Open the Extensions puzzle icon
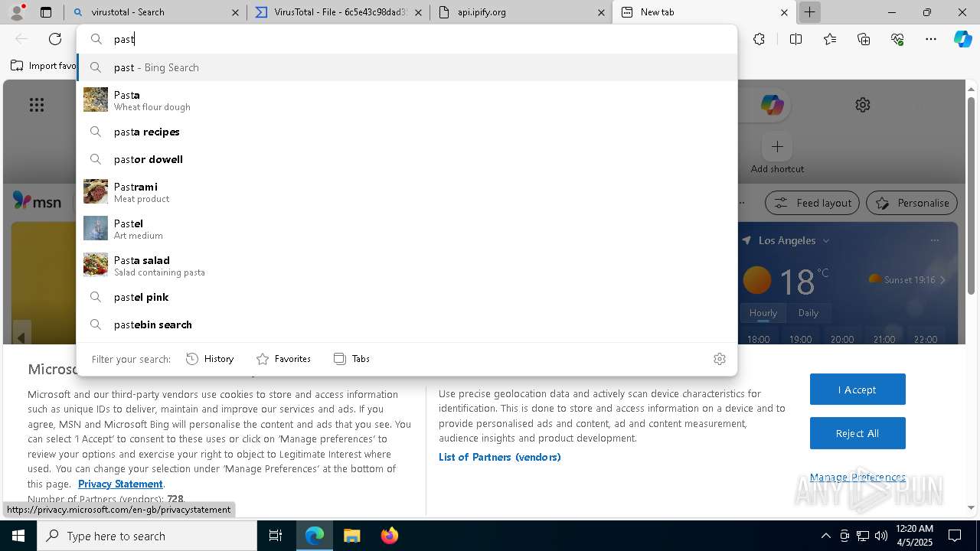This screenshot has width=980, height=551. pyautogui.click(x=759, y=39)
